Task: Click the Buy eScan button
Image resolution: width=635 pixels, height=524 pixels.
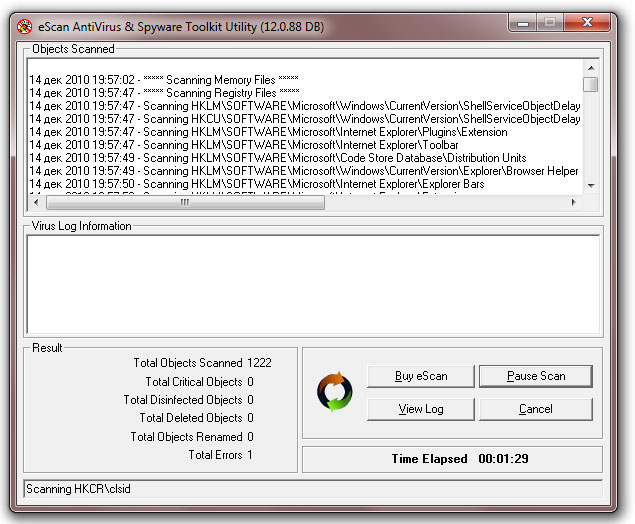Action: (x=421, y=376)
